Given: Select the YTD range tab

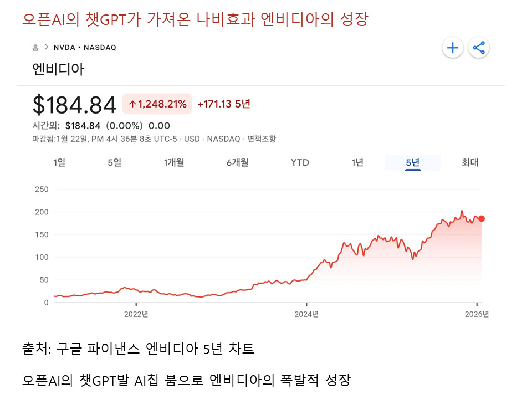Looking at the screenshot, I should 300,162.
